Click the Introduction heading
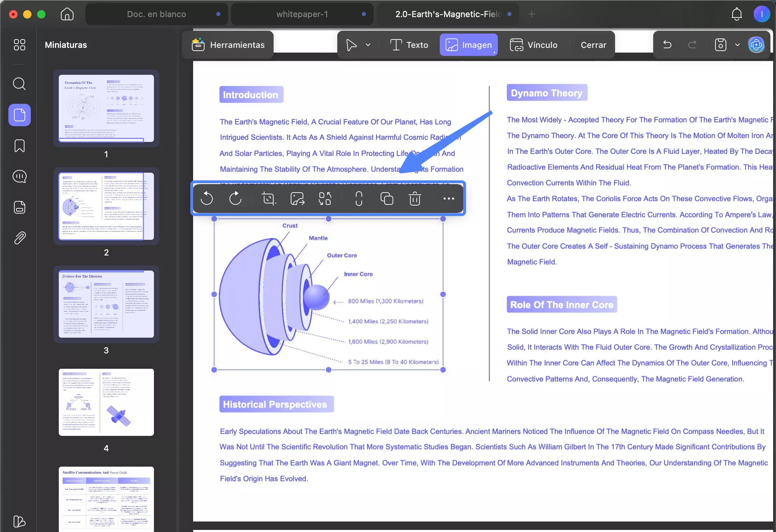Image resolution: width=776 pixels, height=532 pixels. (x=251, y=95)
